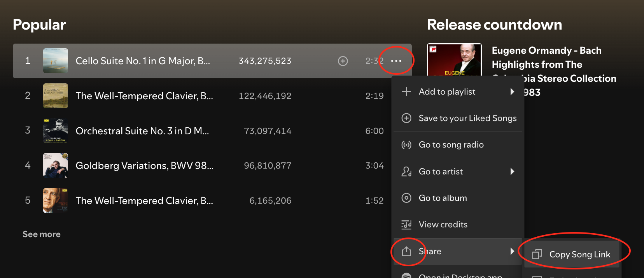644x278 pixels.
Task: Click the Go to artist person icon
Action: pos(406,171)
